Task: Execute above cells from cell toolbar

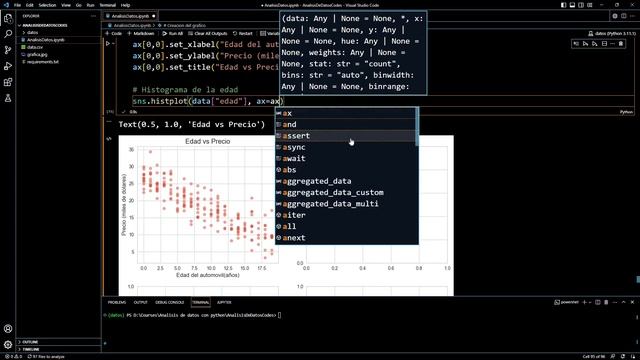Action: (x=585, y=44)
